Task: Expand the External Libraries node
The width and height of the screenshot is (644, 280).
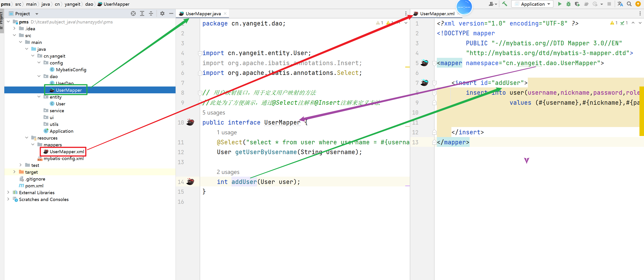Action: [8, 192]
